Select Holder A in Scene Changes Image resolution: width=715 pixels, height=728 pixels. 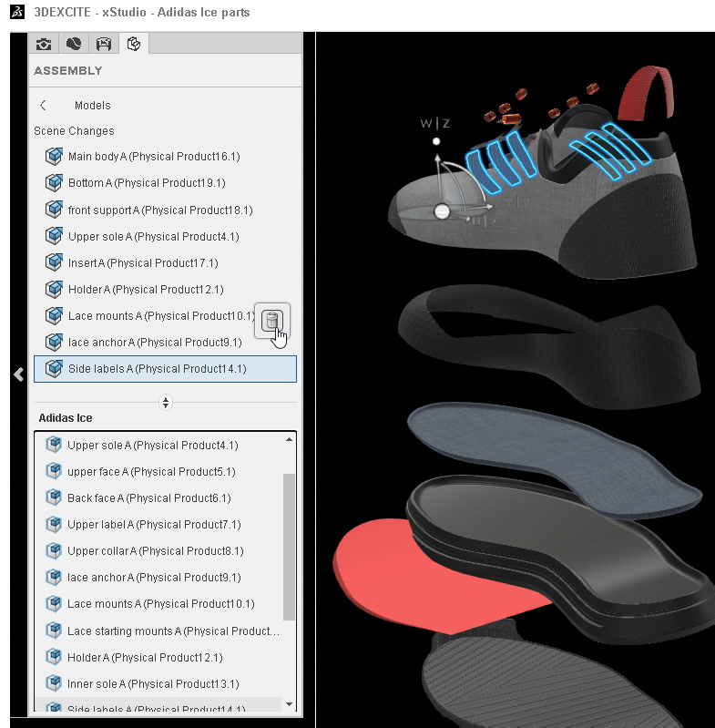coord(165,290)
